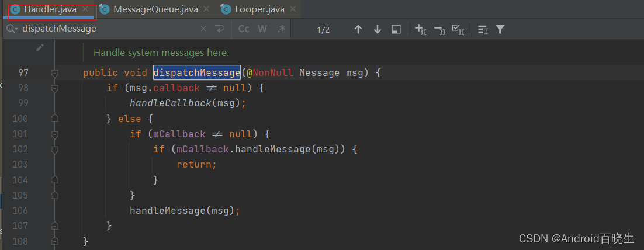Clear the search text

(x=203, y=29)
